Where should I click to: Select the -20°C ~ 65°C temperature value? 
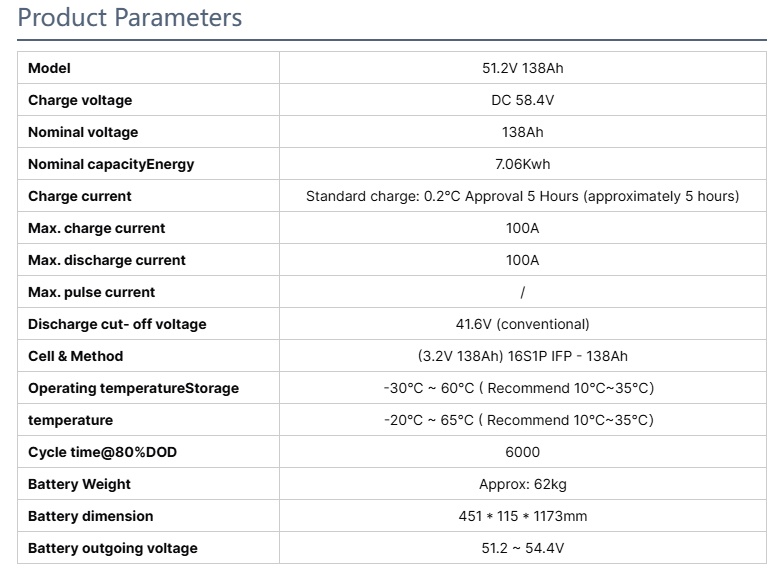(518, 420)
